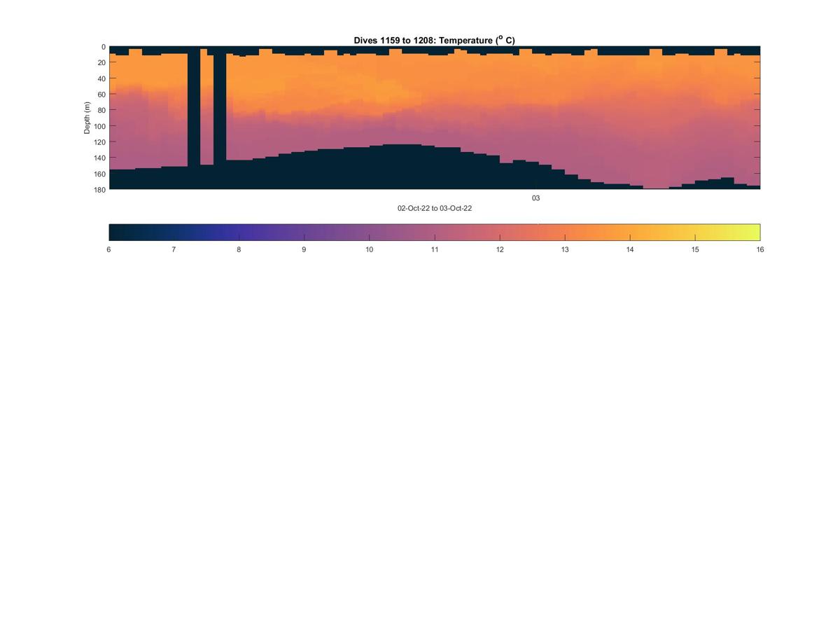
Task: Click colorbar tick label 8
Action: (239, 249)
